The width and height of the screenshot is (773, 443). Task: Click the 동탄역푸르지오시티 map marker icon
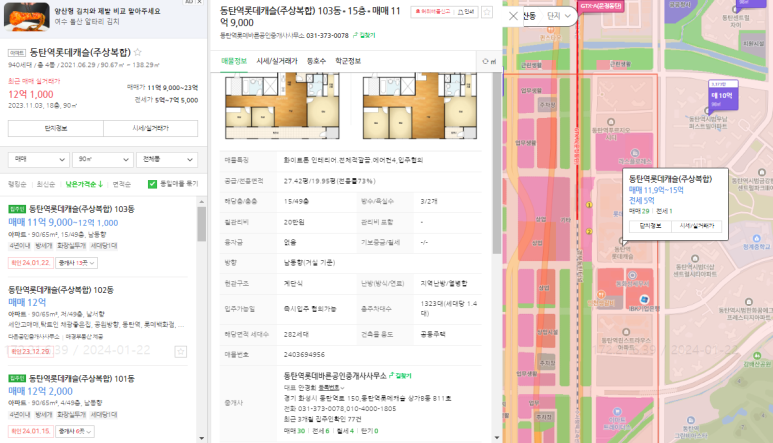coord(611,122)
